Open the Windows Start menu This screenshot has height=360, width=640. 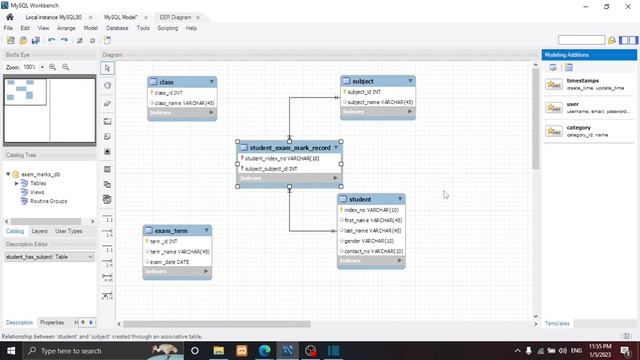pyautogui.click(x=11, y=351)
